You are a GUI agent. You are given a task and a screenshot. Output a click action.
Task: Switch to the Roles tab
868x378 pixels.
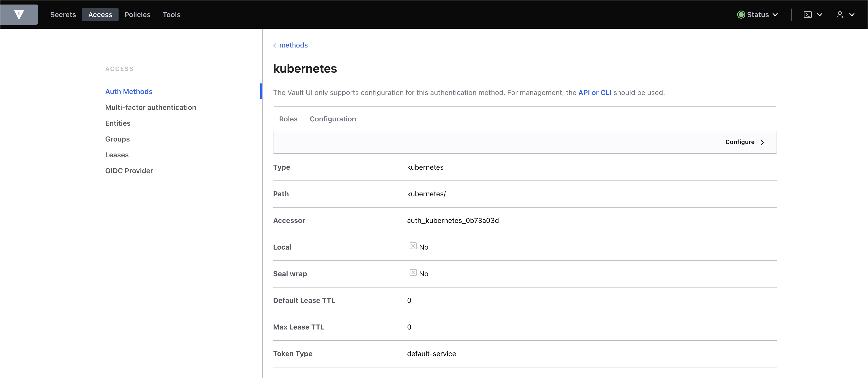[288, 119]
